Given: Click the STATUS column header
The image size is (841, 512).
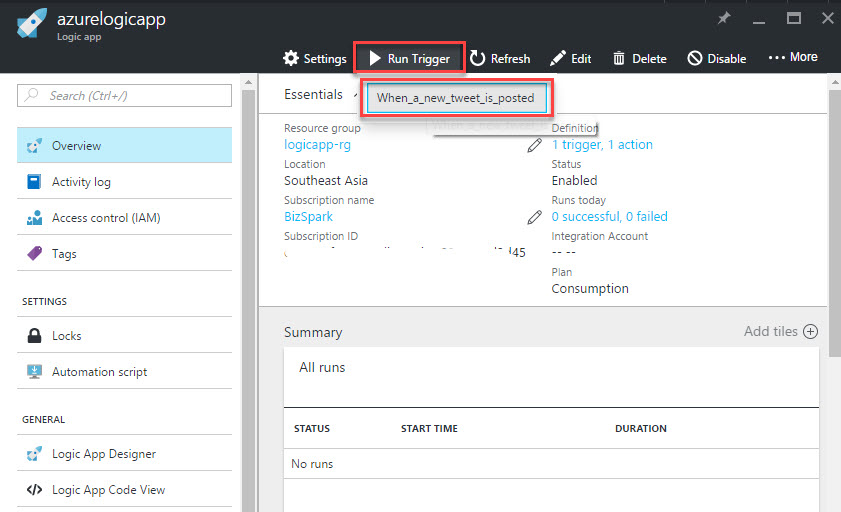Looking at the screenshot, I should [x=312, y=428].
